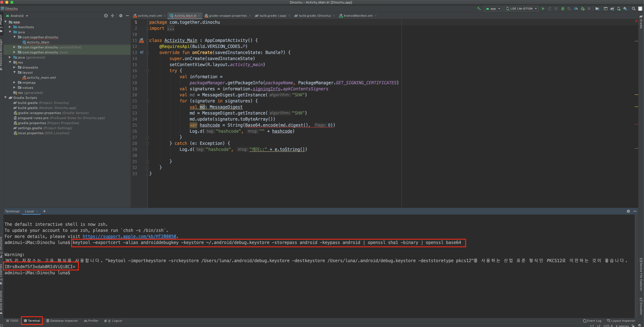Click the Sync Project with Gradle Files icon
This screenshot has height=327, width=644.
[x=612, y=9]
